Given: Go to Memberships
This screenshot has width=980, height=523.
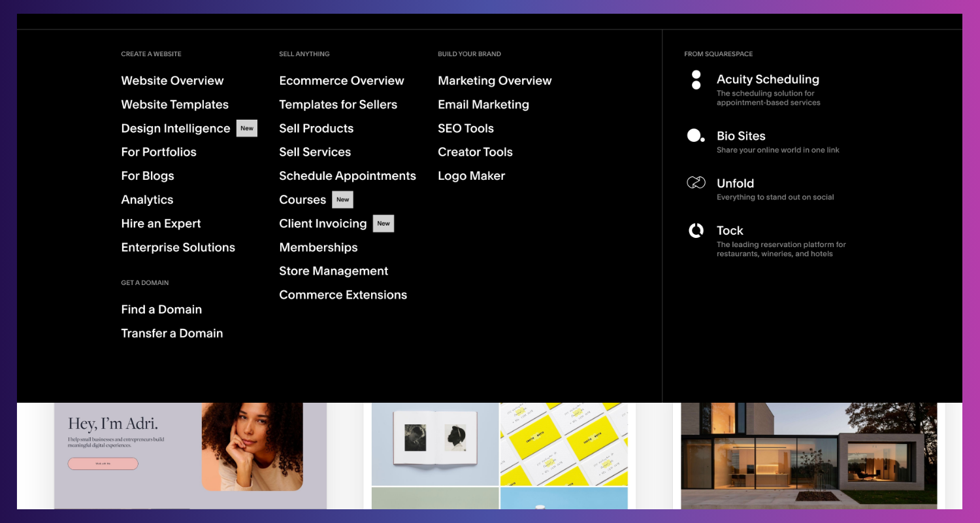Looking at the screenshot, I should pyautogui.click(x=318, y=247).
